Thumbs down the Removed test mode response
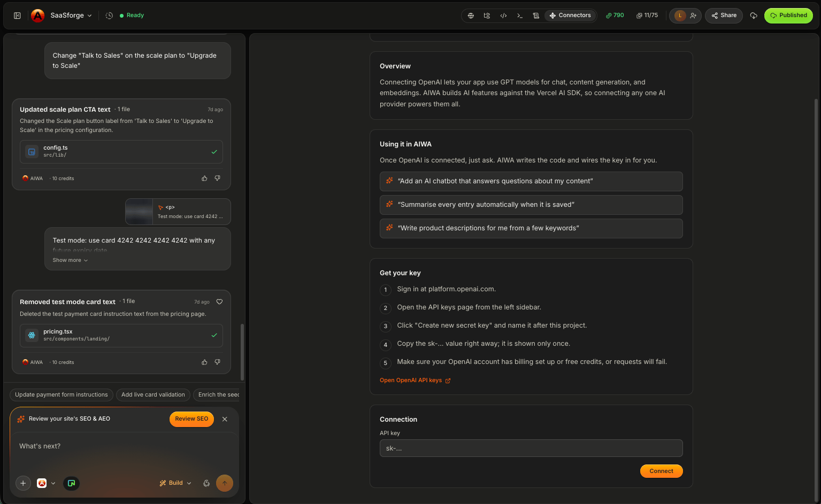The width and height of the screenshot is (821, 504). point(218,362)
